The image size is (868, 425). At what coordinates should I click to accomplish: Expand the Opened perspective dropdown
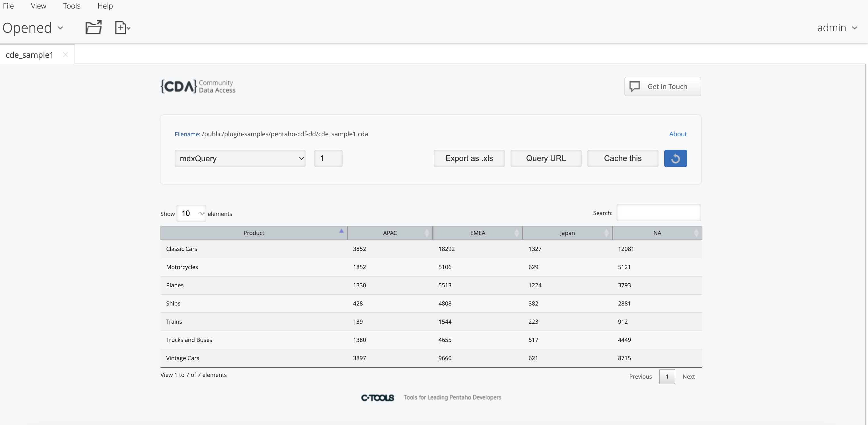tap(33, 28)
